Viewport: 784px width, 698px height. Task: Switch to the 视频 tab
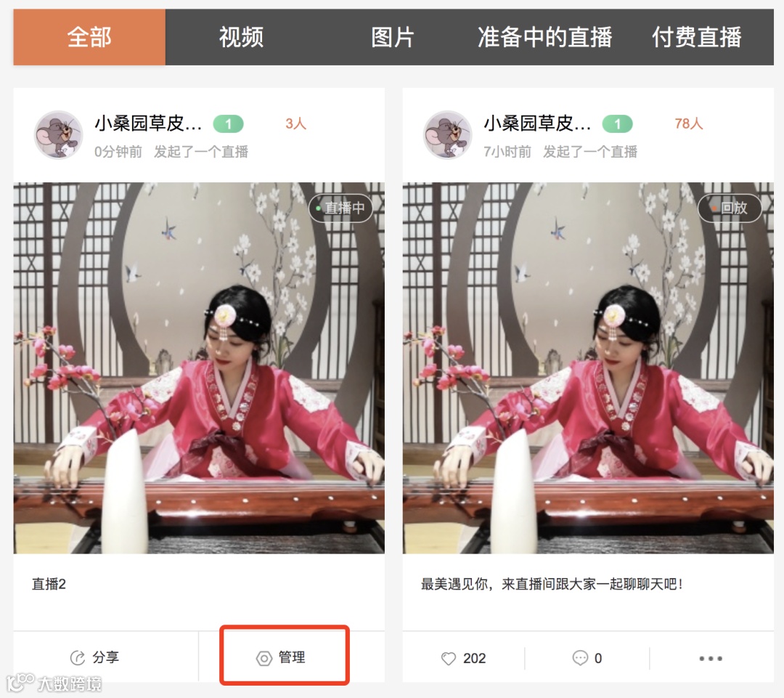241,37
